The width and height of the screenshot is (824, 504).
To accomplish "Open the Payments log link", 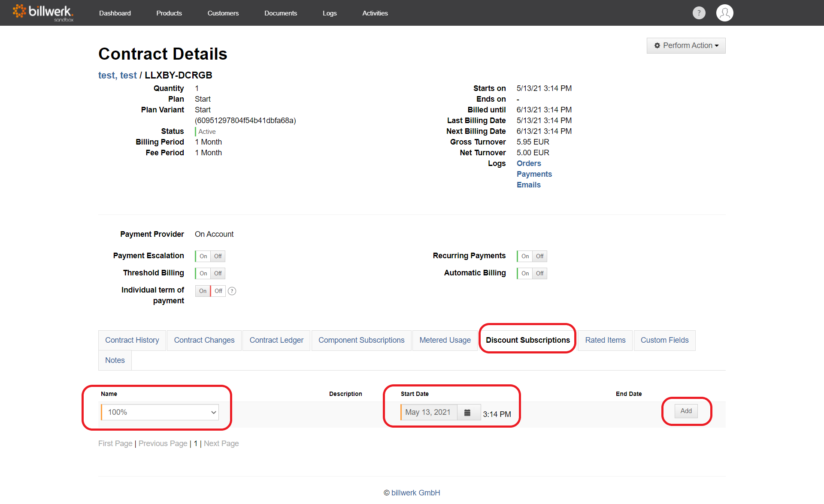I will click(x=534, y=174).
